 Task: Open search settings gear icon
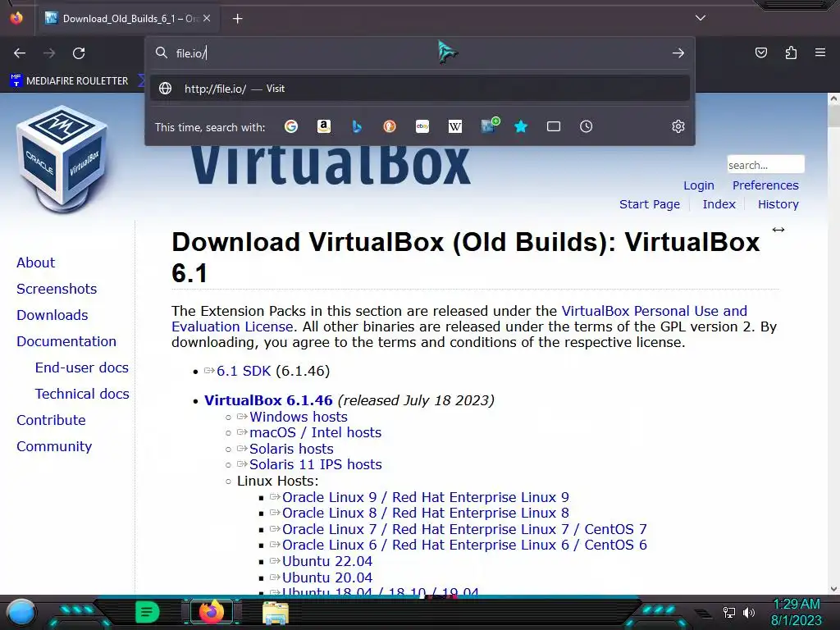[678, 126]
